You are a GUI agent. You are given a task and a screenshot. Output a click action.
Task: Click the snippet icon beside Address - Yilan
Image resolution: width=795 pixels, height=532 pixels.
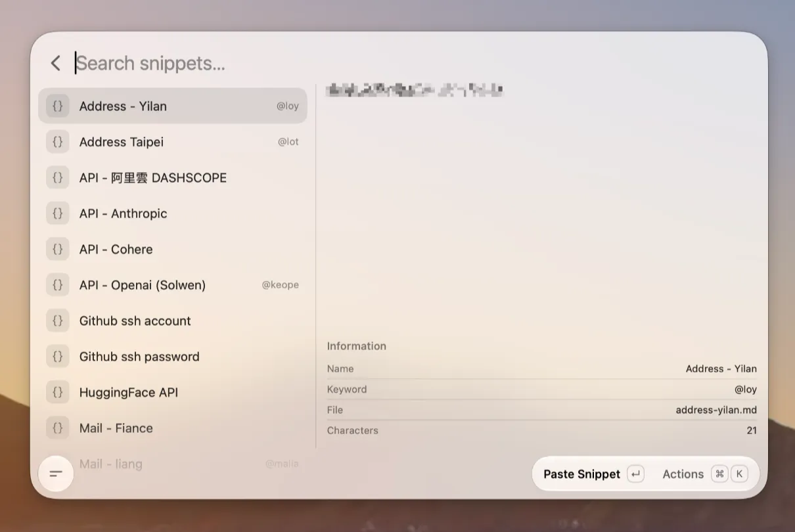coord(58,106)
